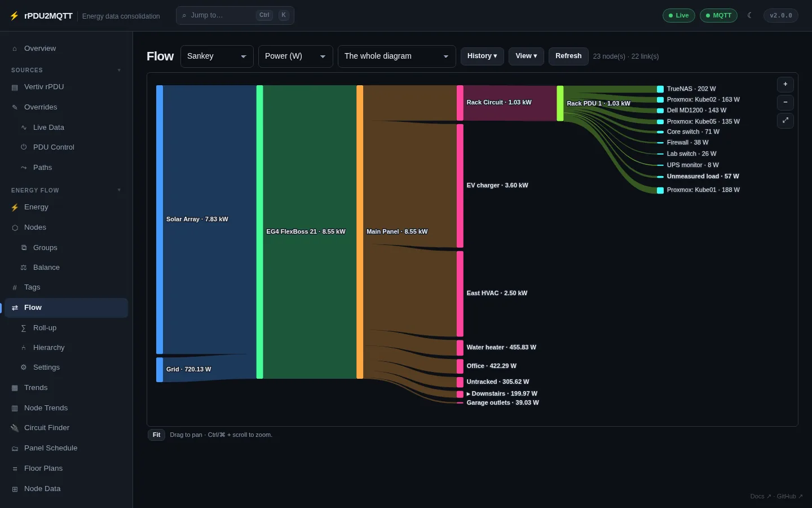812x508 pixels.
Task: Select the EV charger node label
Action: click(497, 185)
